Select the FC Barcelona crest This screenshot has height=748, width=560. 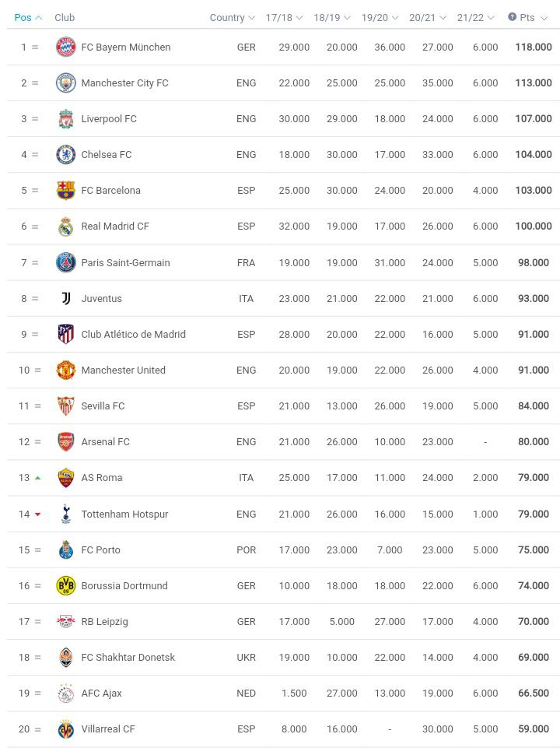66,190
